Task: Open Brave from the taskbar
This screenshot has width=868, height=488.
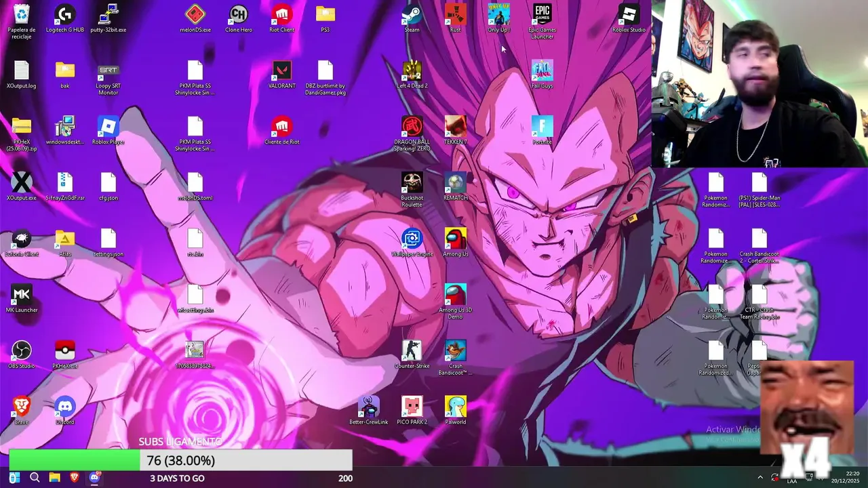Action: [75, 478]
